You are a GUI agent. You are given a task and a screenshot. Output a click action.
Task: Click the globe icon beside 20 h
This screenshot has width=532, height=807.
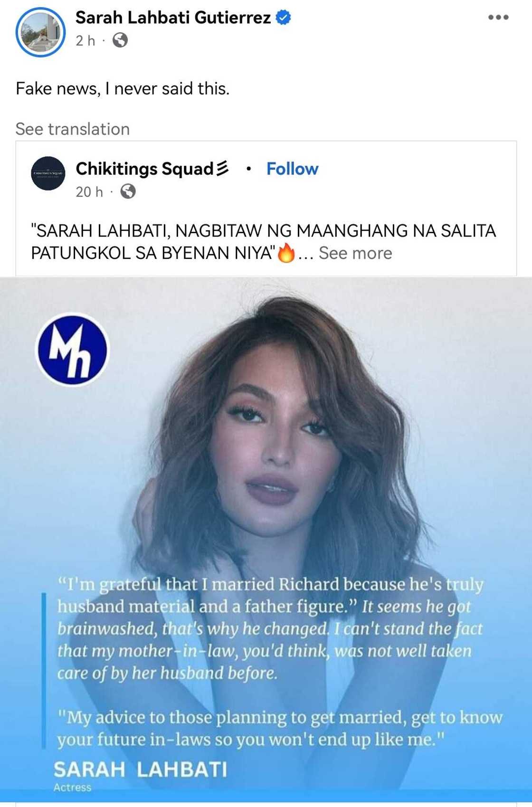(128, 191)
